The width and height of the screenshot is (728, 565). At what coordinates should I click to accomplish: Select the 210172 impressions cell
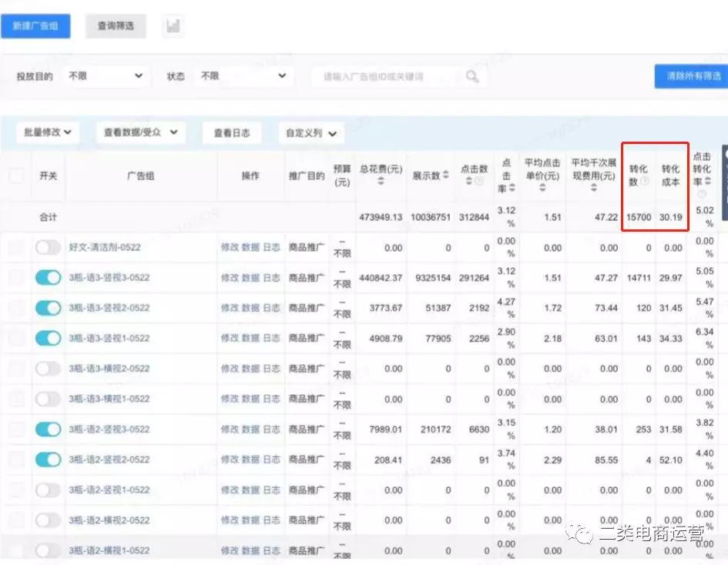point(435,430)
